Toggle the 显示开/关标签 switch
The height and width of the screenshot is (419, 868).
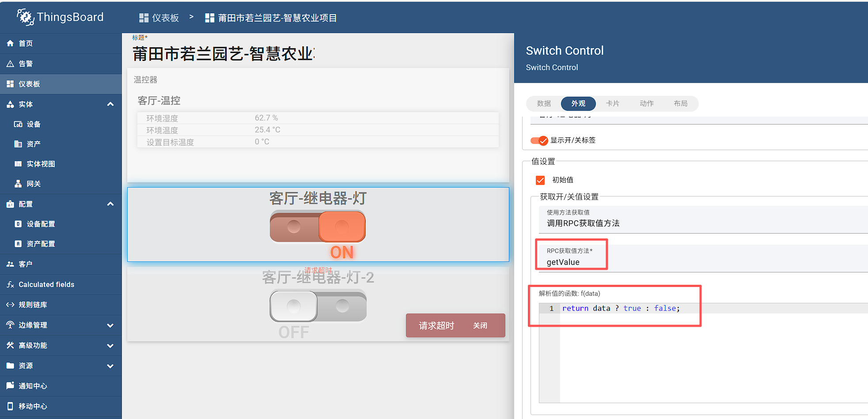(538, 140)
